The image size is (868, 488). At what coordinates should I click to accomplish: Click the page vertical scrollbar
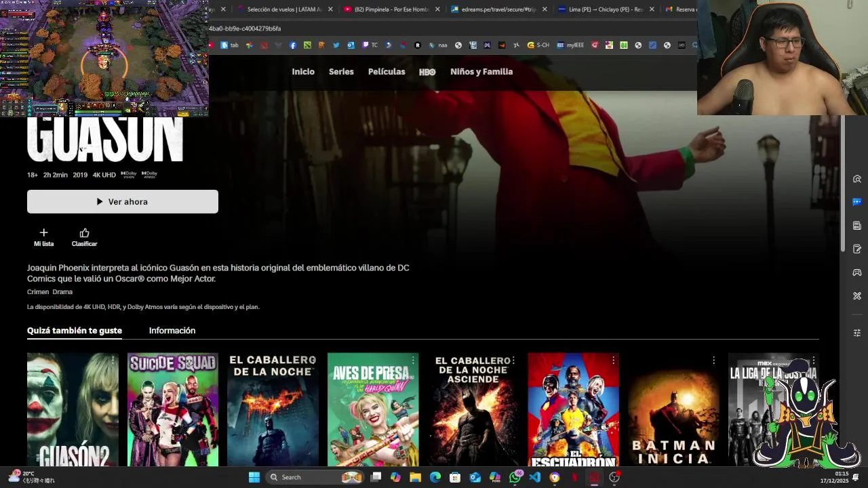(843, 183)
